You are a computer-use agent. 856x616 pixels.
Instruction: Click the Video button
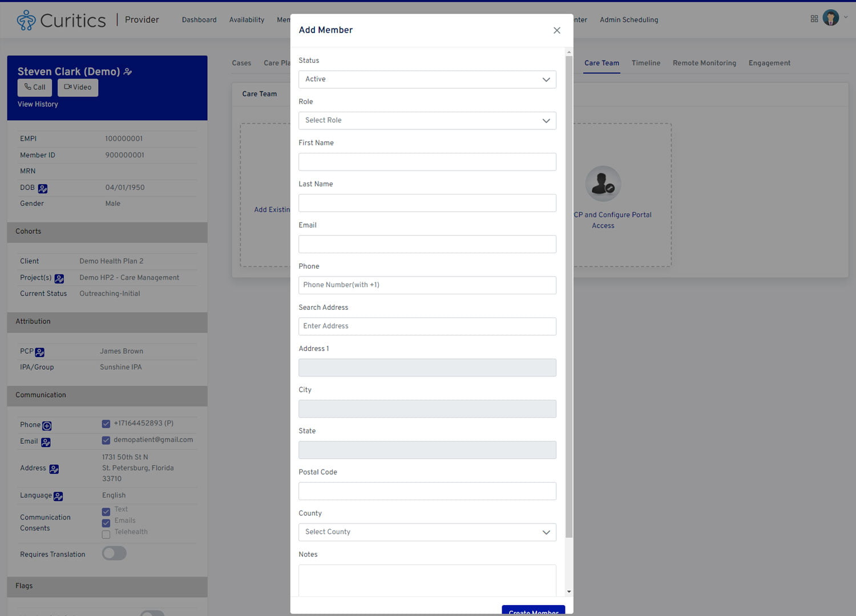click(x=78, y=87)
